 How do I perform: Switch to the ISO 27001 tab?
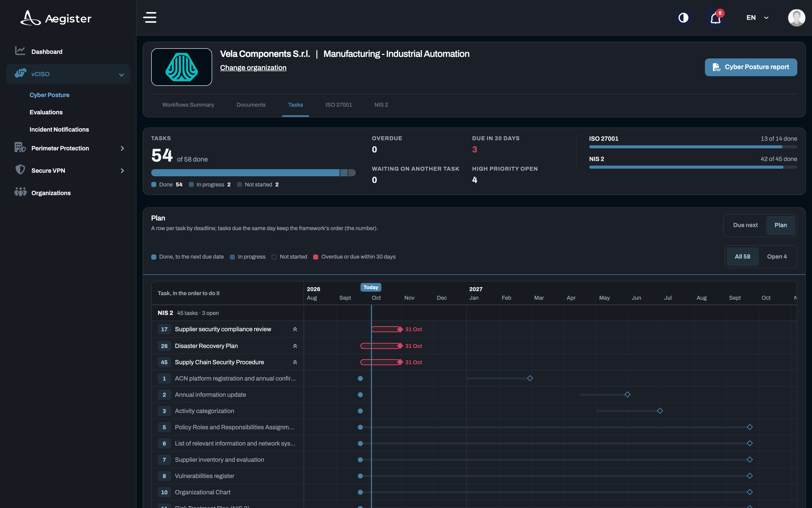point(339,105)
